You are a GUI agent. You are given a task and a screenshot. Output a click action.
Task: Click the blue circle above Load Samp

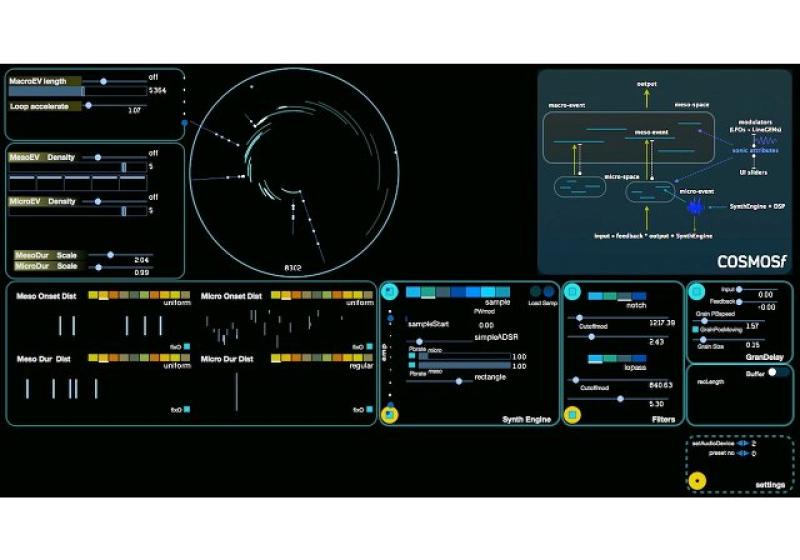548,292
